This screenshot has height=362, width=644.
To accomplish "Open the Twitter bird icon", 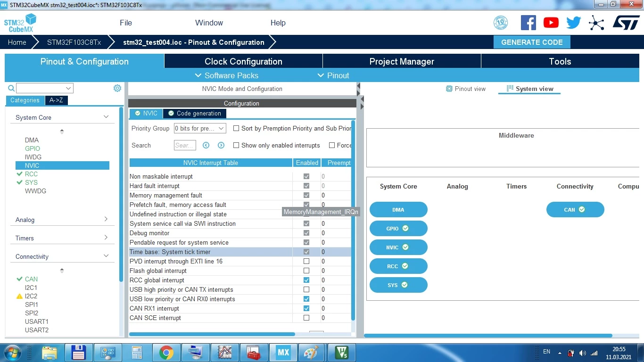I will point(573,23).
